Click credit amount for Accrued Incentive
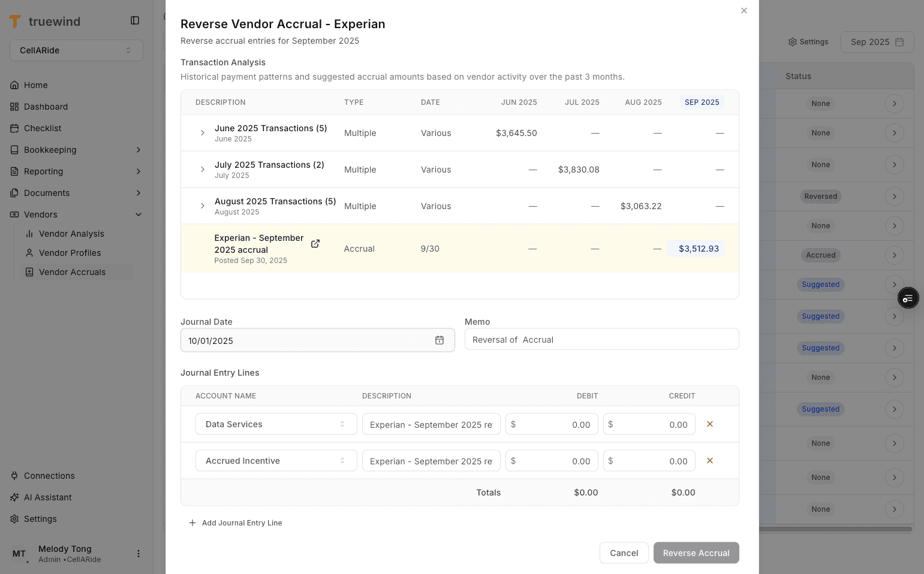Screen dimensions: 924x574 649,461
